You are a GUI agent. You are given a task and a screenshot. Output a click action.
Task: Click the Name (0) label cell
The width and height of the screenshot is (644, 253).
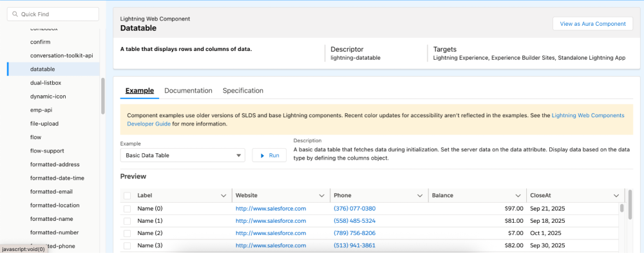[150, 209]
